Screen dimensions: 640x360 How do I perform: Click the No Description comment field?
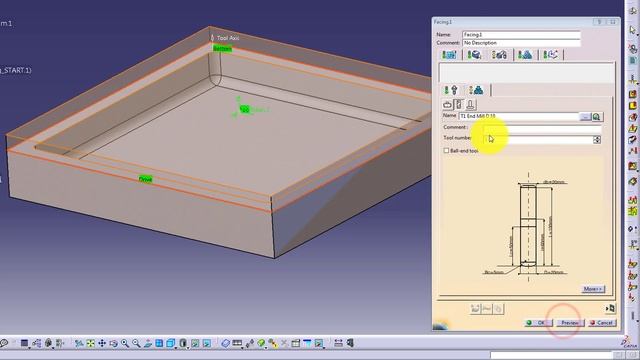click(x=521, y=43)
